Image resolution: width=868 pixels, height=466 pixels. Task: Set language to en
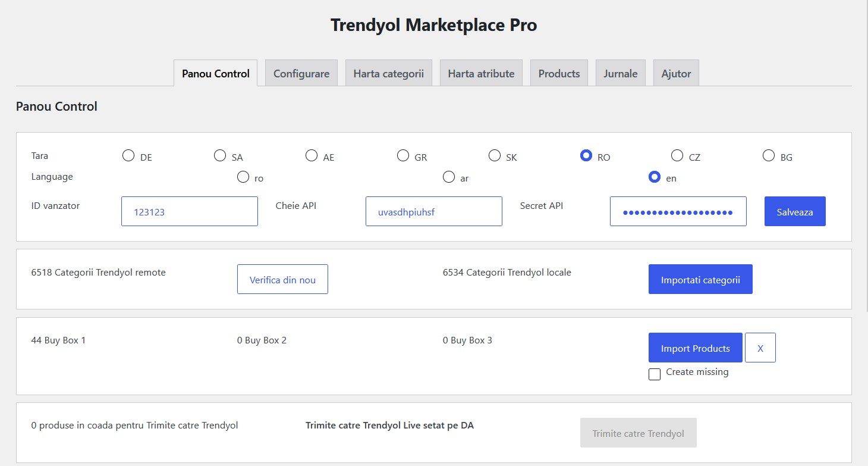tap(655, 177)
